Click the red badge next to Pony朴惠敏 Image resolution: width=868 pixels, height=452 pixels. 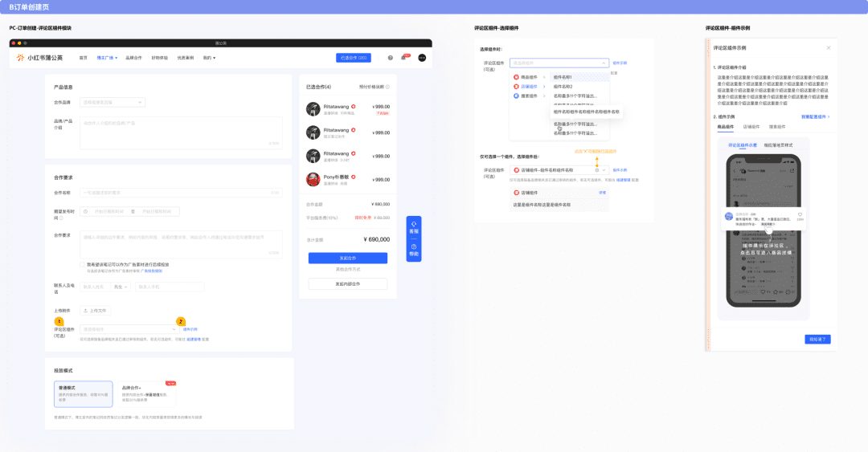coord(353,177)
